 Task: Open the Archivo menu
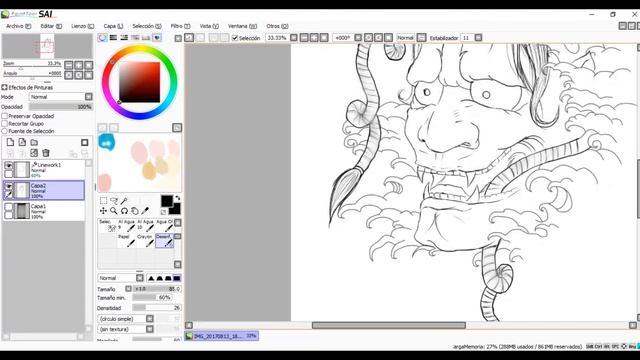(x=18, y=26)
